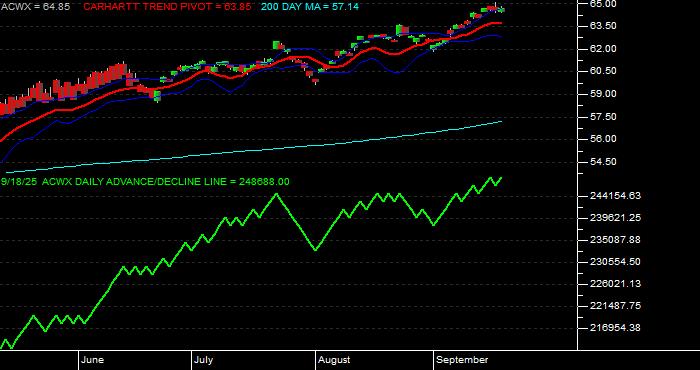Click the 244154.63 advance/decline axis value
Viewport: 700px width, 370px height.
pos(616,196)
